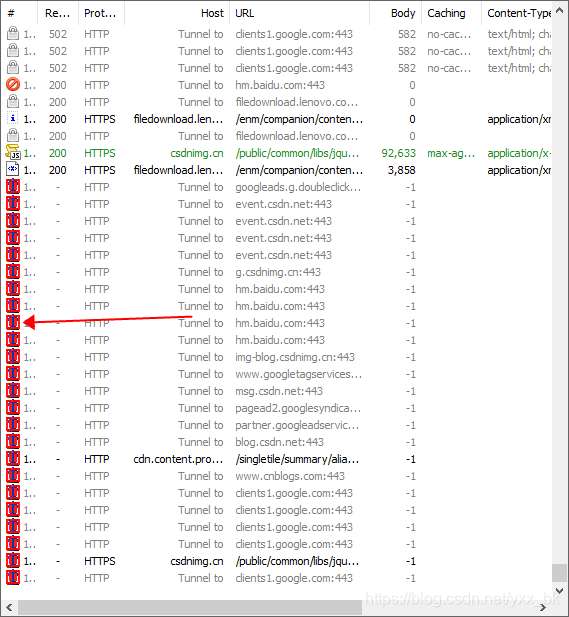Click the cdn.content.pro... host cell

[x=178, y=459]
